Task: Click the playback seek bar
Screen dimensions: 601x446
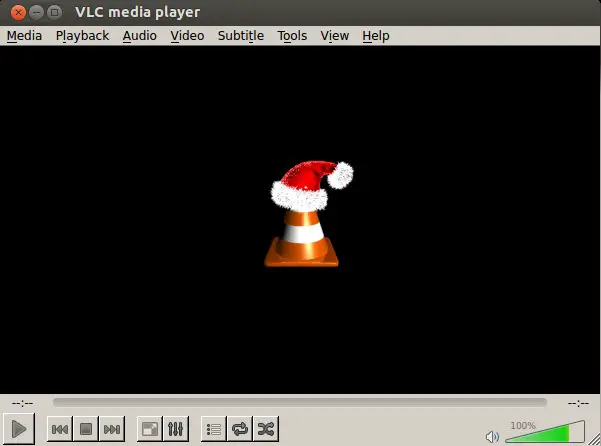Action: [300, 402]
